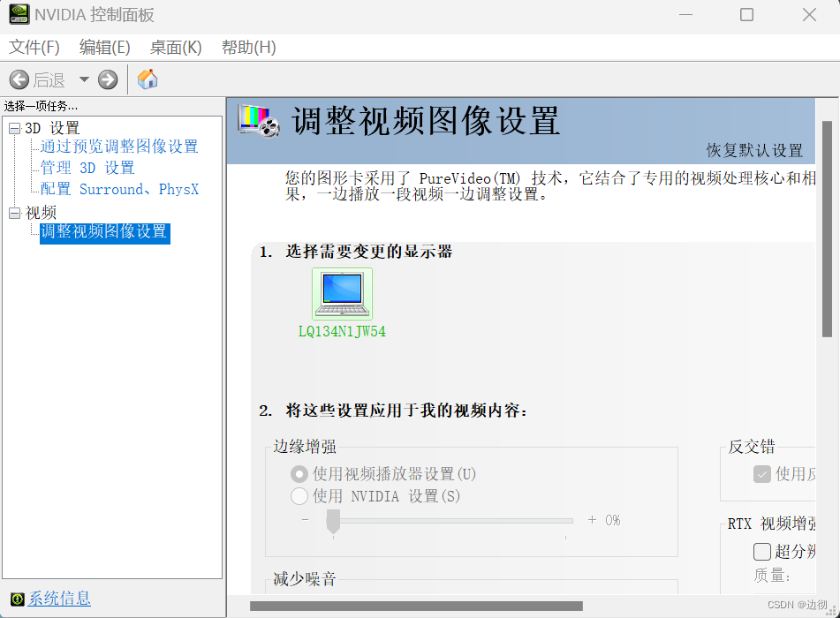Click the vertical scrollbar thumb

tap(827, 230)
